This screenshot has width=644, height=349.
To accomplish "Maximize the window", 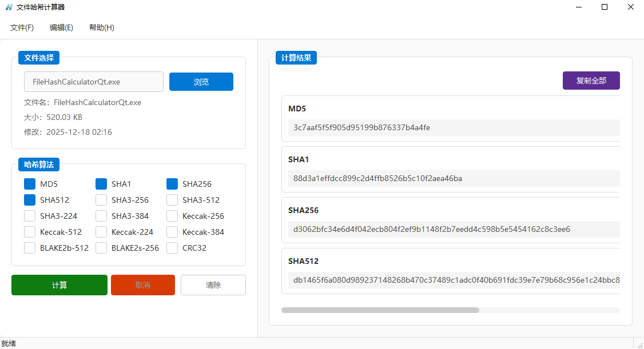I will (x=605, y=7).
